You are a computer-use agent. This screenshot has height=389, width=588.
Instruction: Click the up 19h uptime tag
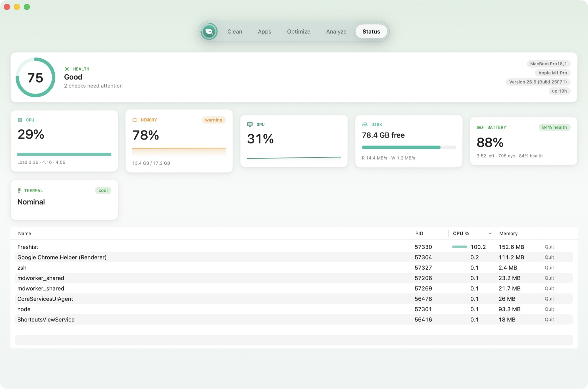pyautogui.click(x=559, y=91)
